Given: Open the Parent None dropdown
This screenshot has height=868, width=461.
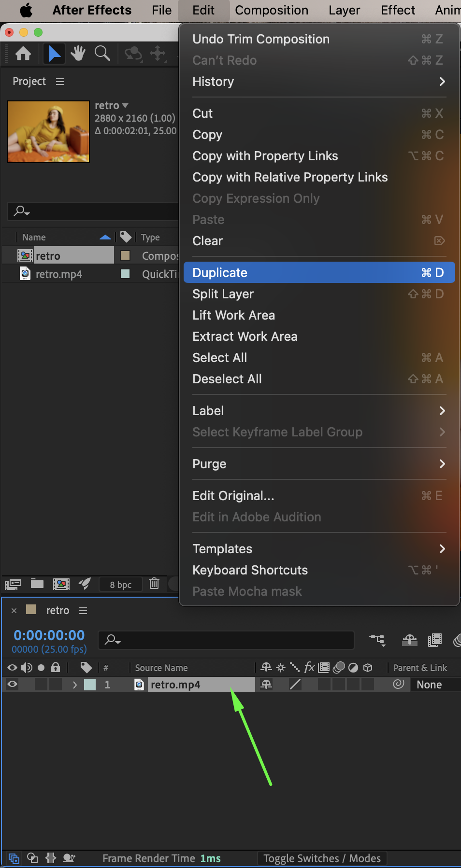Looking at the screenshot, I should (432, 685).
